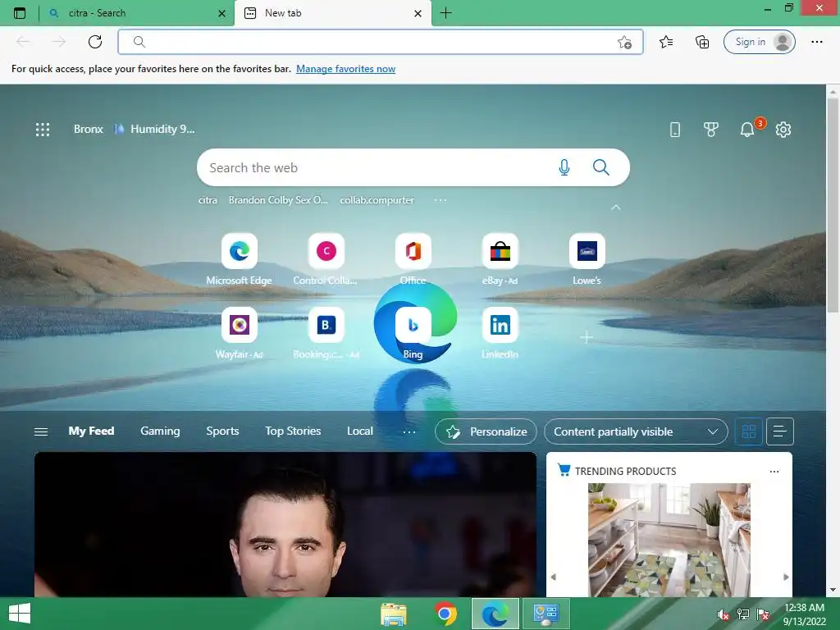This screenshot has width=840, height=630.
Task: Close the citra - Search tab
Action: [x=221, y=13]
